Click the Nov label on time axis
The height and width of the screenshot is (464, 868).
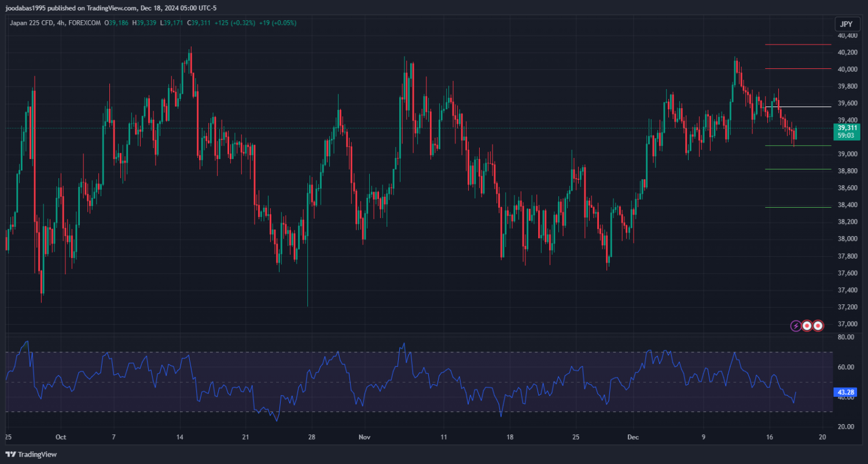tap(364, 437)
